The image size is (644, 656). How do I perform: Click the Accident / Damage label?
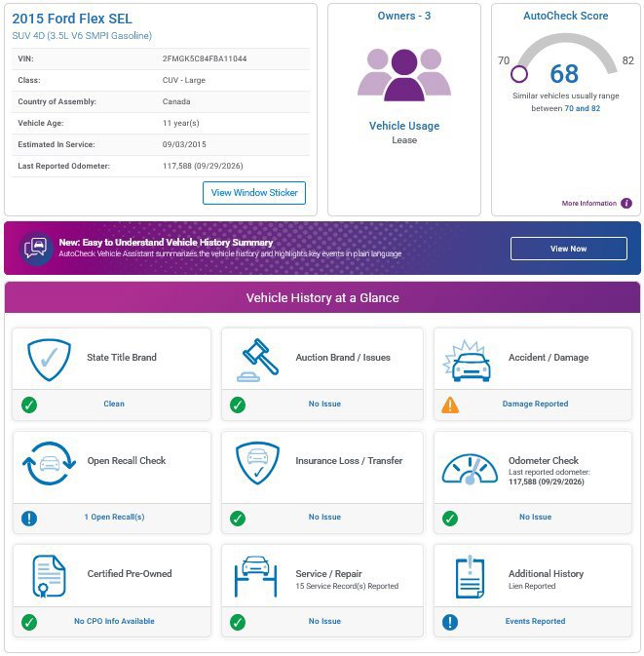click(x=549, y=358)
